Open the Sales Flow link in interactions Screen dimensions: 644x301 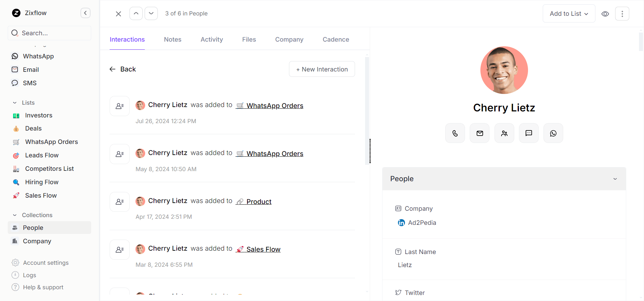click(263, 249)
